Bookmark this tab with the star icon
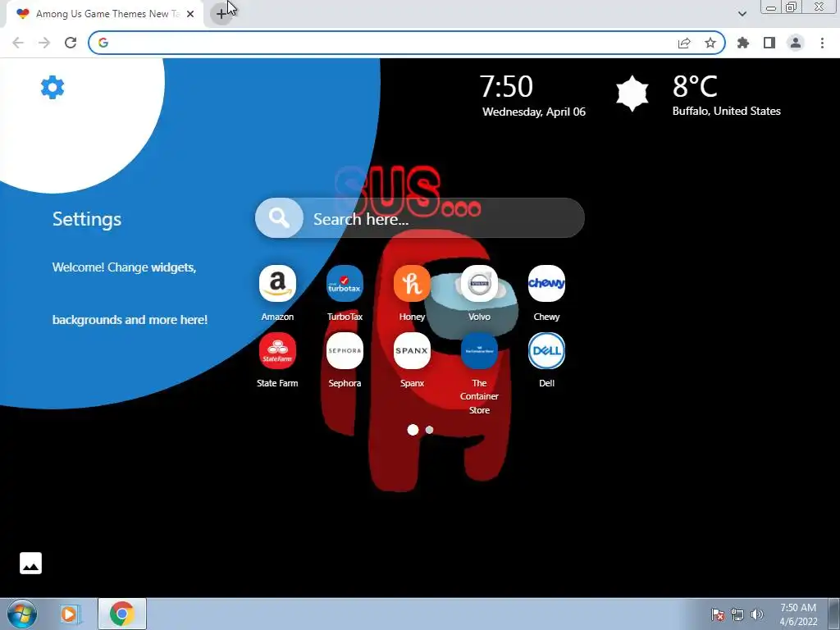This screenshot has height=630, width=840. click(710, 43)
